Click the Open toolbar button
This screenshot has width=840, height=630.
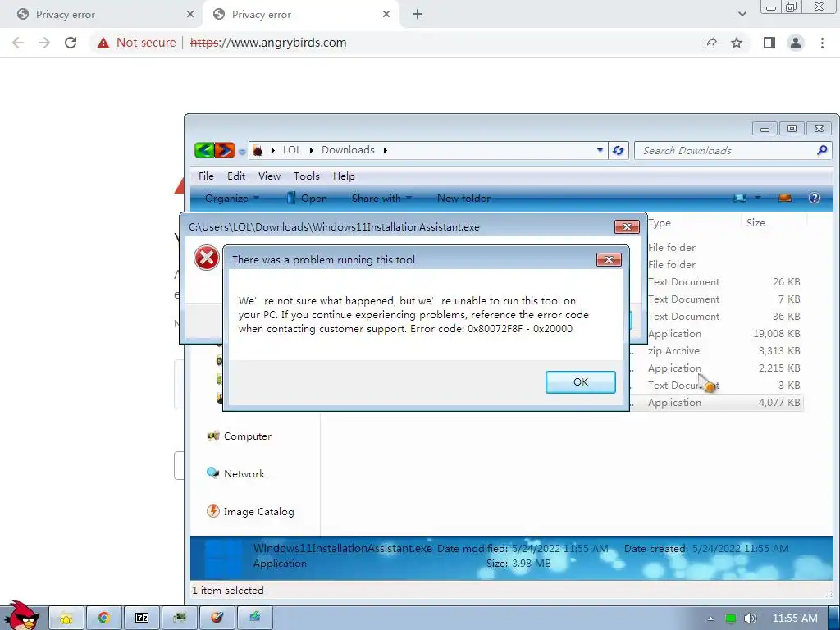pos(307,199)
